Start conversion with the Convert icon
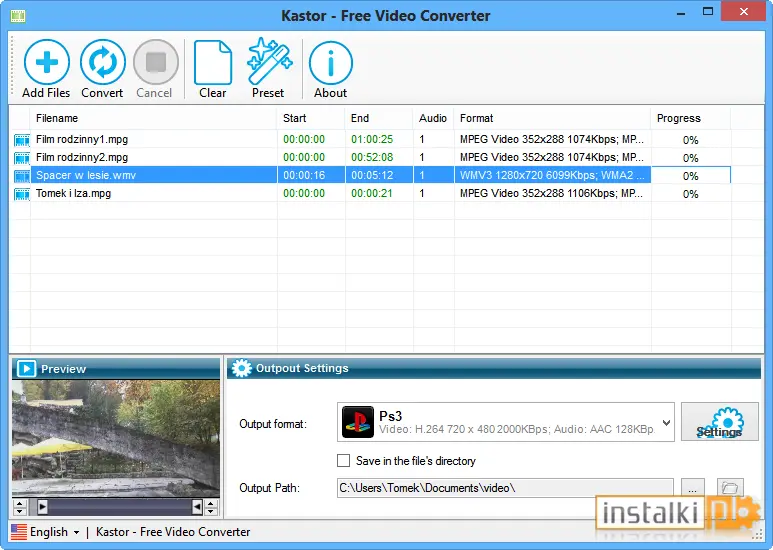This screenshot has height=550, width=773. [x=103, y=63]
